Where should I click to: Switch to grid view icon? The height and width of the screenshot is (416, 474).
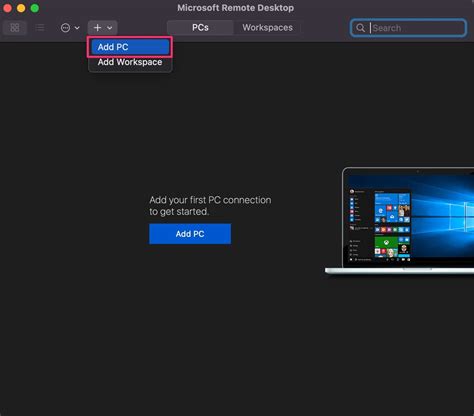[15, 28]
